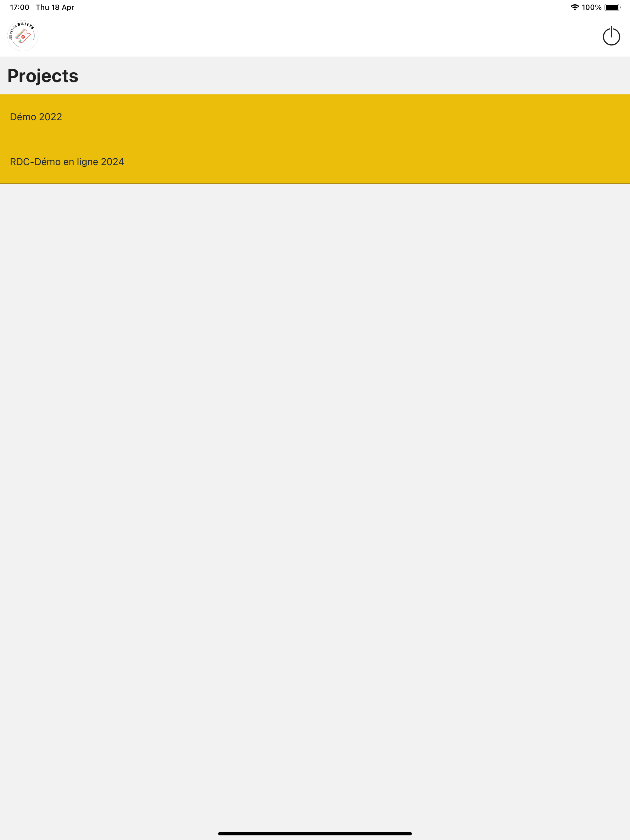Tap the 100% battery percentage indicator
Image resolution: width=630 pixels, height=840 pixels.
coord(591,7)
